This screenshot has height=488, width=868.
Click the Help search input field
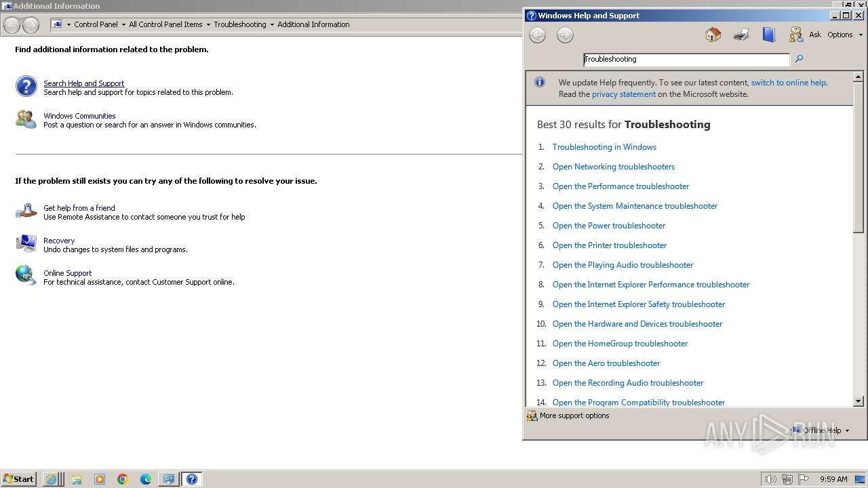click(x=686, y=59)
